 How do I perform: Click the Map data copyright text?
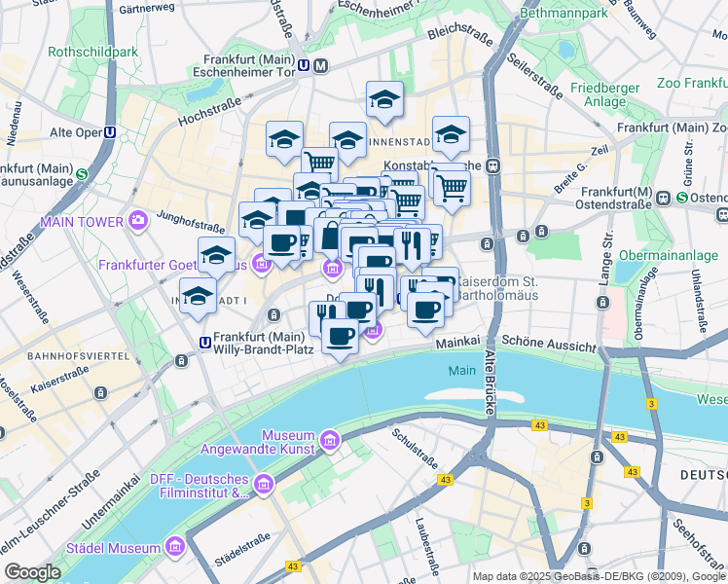(x=599, y=577)
